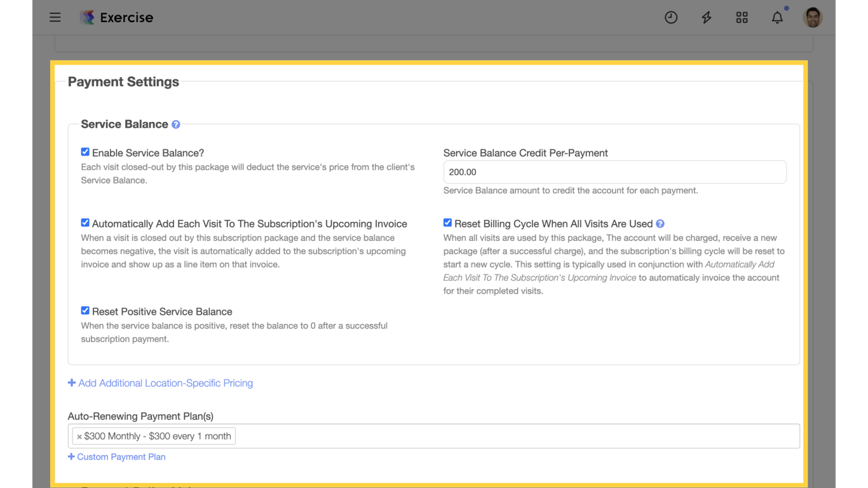The image size is (868, 488).
Task: Click the help icon beside Reset Billing Cycle
Action: 660,223
